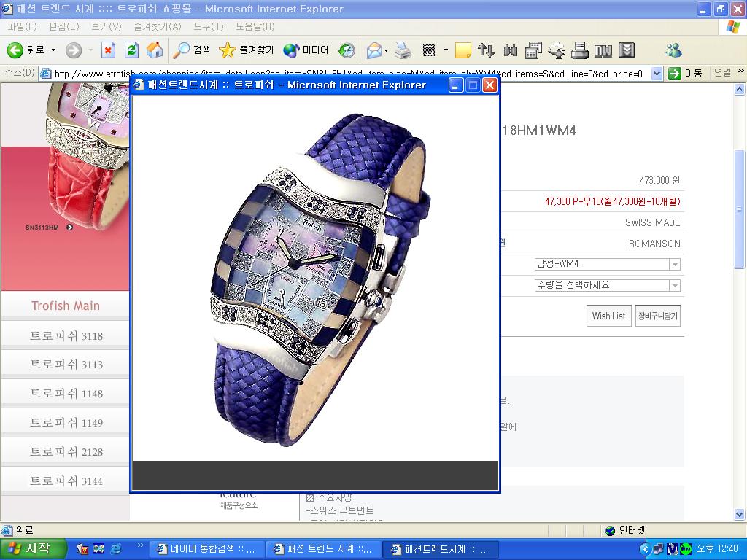Click the Edit page icon

[429, 50]
